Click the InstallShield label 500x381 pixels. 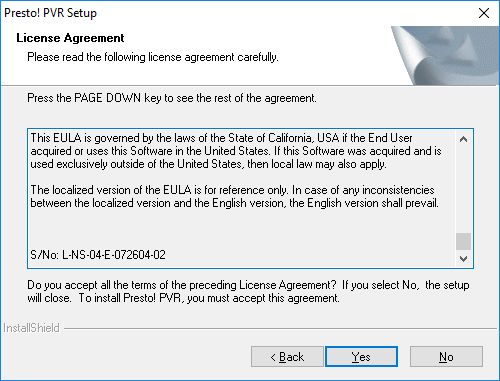coord(31,328)
